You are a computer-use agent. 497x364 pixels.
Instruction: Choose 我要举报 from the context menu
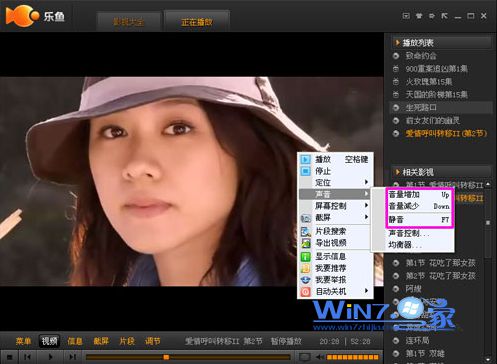pyautogui.click(x=336, y=280)
